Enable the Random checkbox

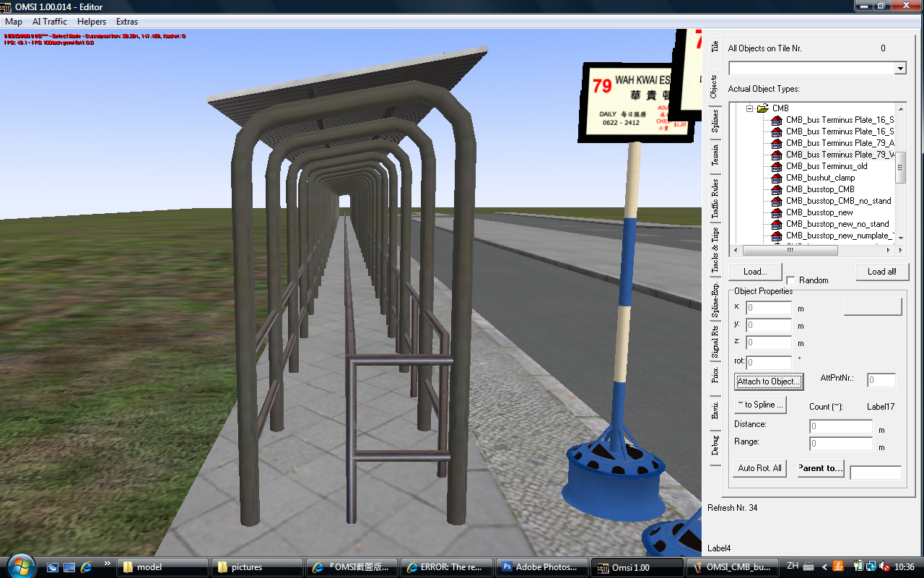(790, 280)
